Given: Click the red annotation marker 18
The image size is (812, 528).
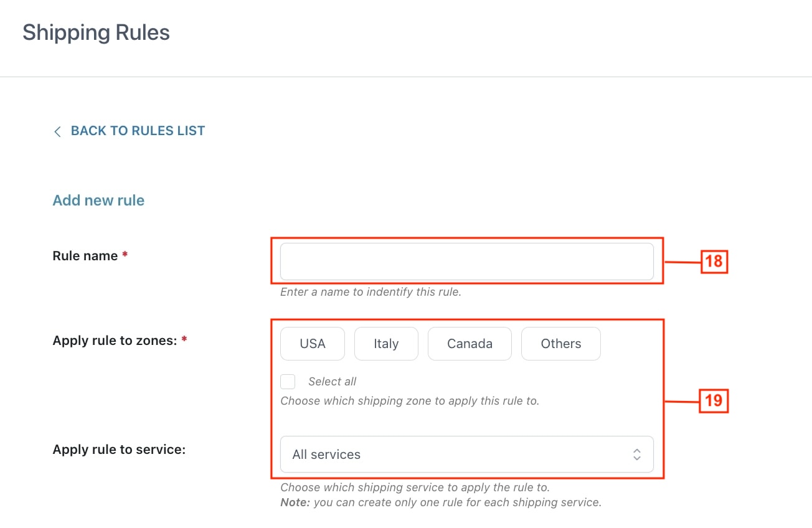Looking at the screenshot, I should 714,262.
